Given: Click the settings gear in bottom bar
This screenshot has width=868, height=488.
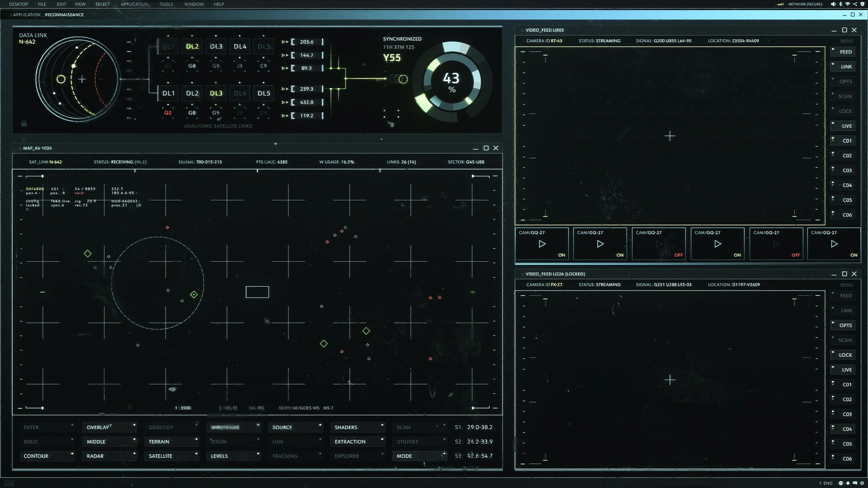Looking at the screenshot, I should point(862,483).
